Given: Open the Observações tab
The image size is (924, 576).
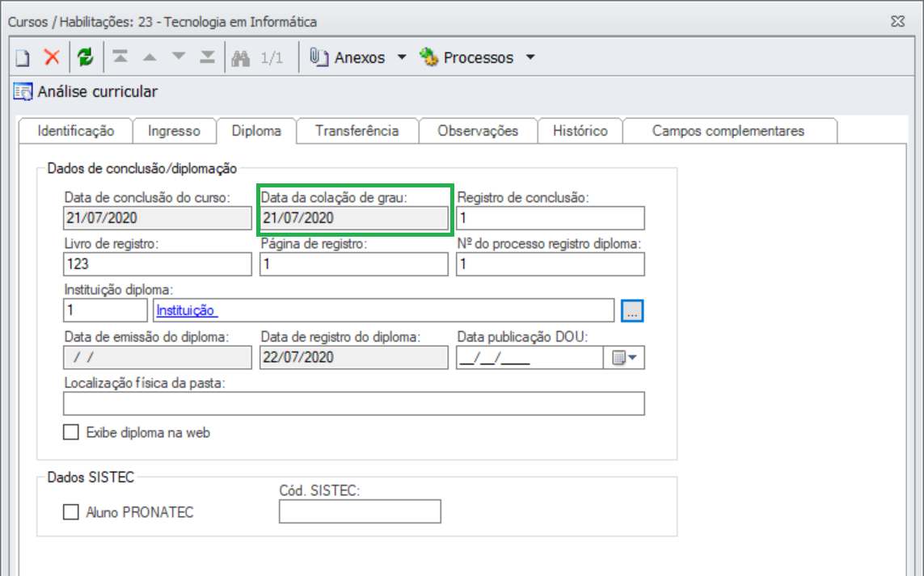Looking at the screenshot, I should (478, 131).
